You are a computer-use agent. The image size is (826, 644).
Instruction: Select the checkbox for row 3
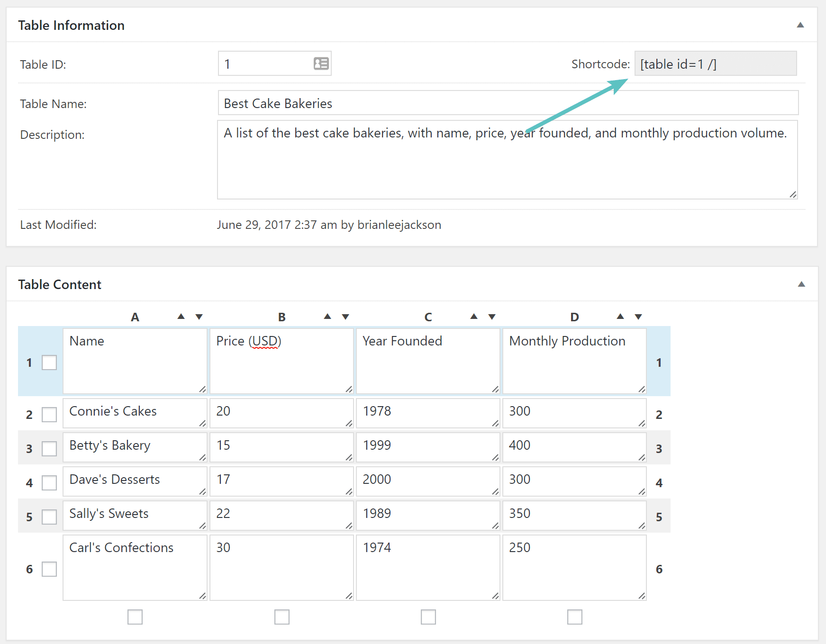49,448
